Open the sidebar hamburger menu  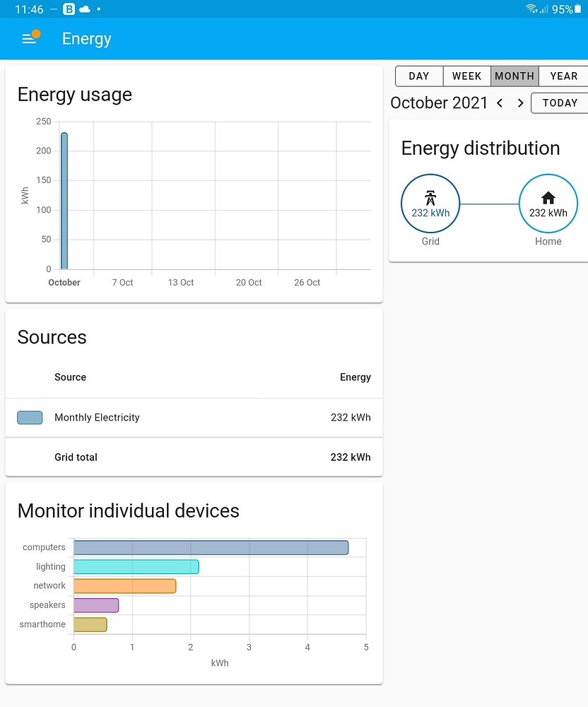[29, 39]
